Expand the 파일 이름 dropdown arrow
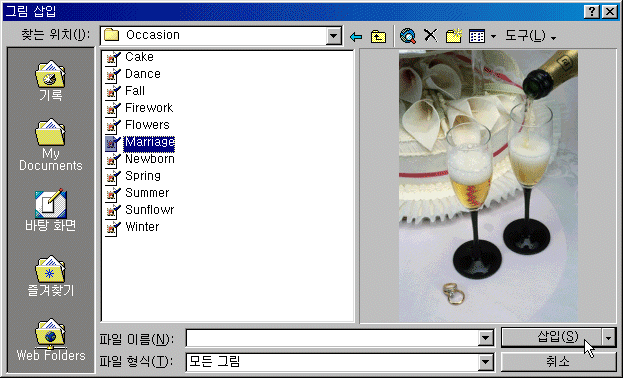This screenshot has height=378, width=623. pyautogui.click(x=486, y=338)
